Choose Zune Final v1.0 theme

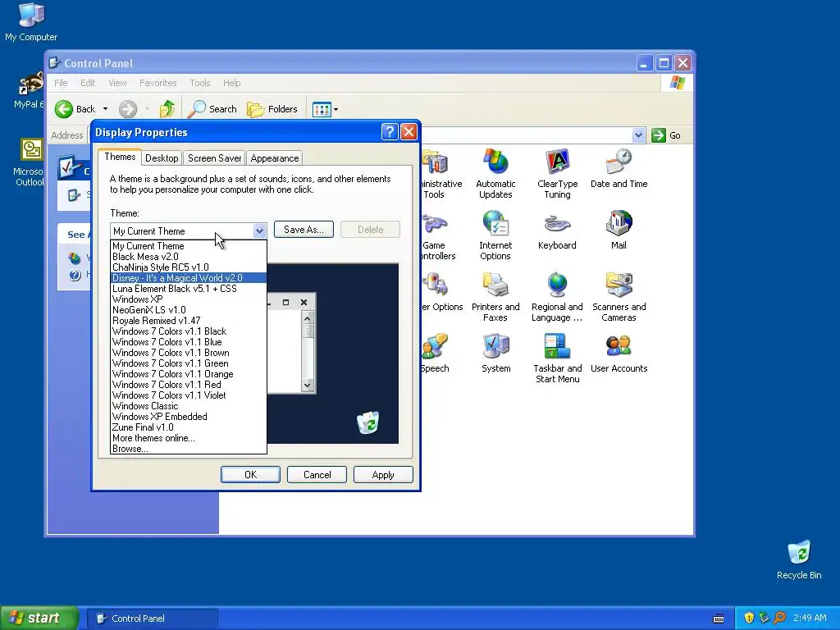(x=188, y=427)
